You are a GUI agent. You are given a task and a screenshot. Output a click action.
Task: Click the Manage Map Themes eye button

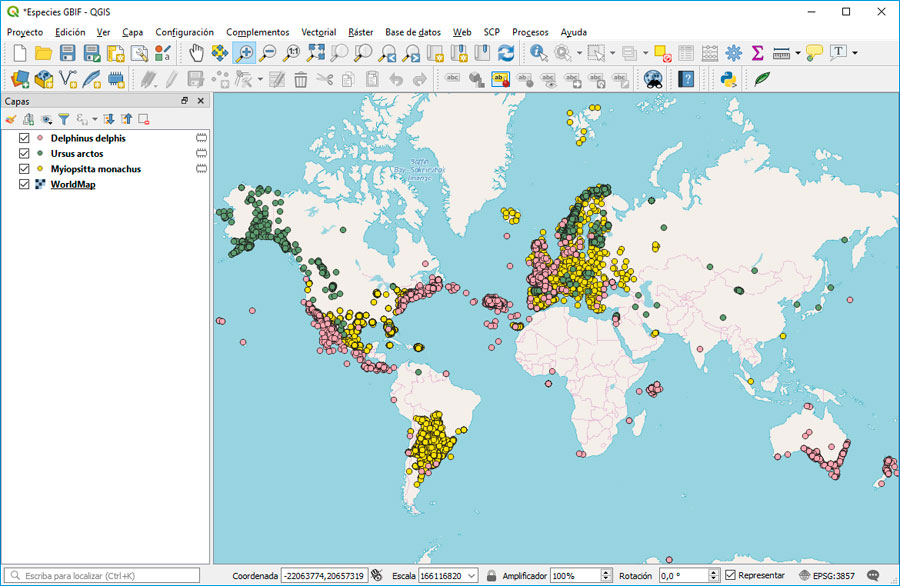(x=46, y=119)
